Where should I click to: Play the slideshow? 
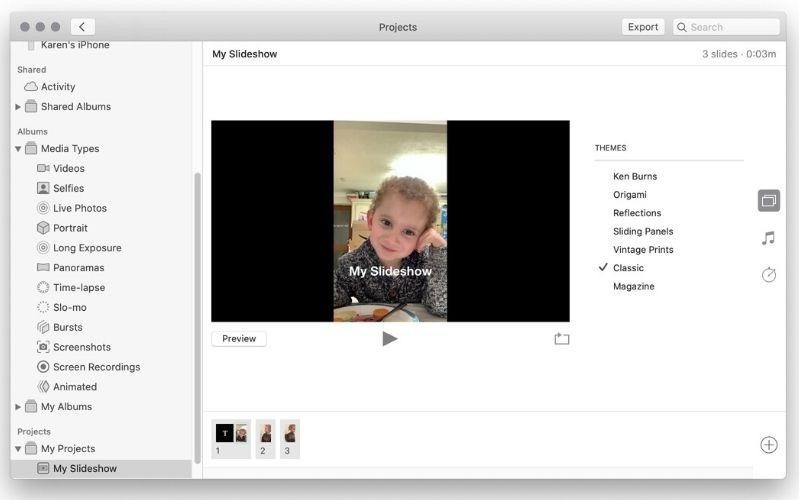coord(390,338)
